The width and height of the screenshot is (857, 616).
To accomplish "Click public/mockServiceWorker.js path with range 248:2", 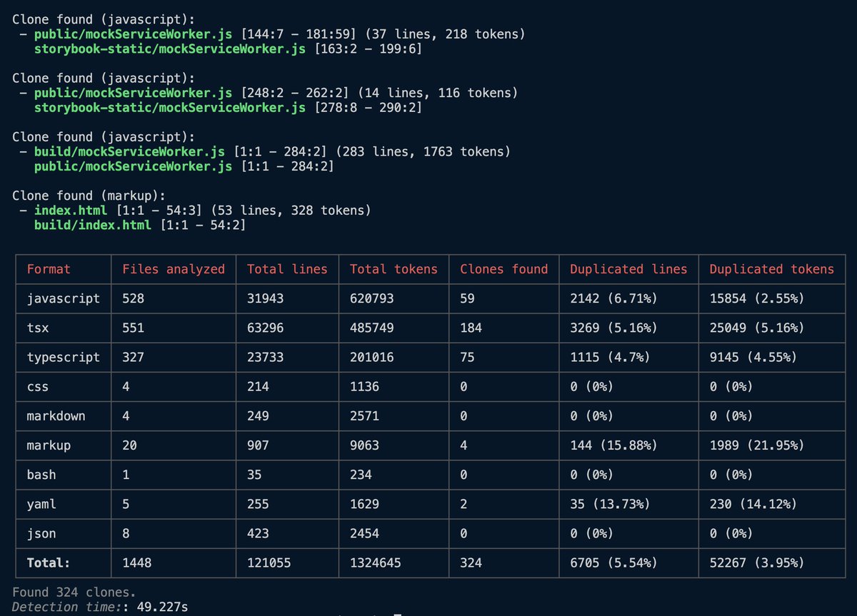I will [x=133, y=93].
